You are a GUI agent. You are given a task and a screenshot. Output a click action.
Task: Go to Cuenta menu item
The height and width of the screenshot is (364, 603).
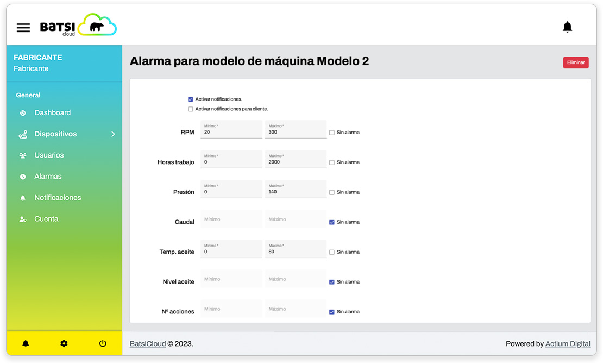tap(46, 219)
